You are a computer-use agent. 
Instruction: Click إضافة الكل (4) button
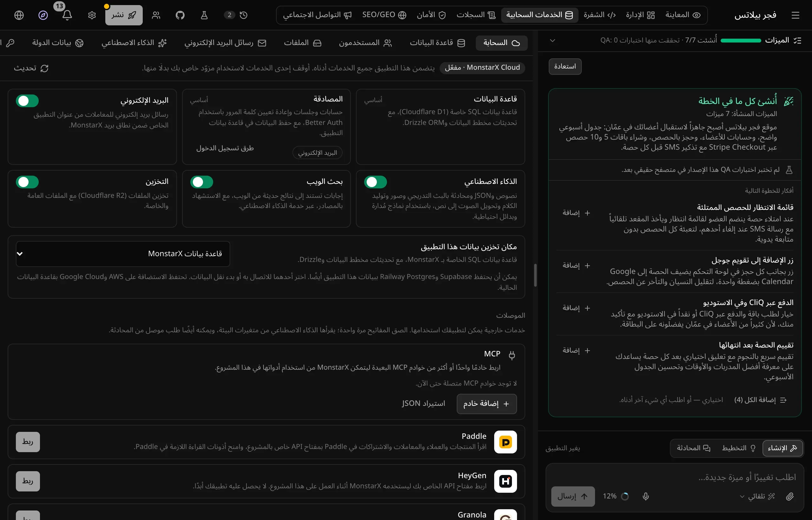(x=760, y=400)
